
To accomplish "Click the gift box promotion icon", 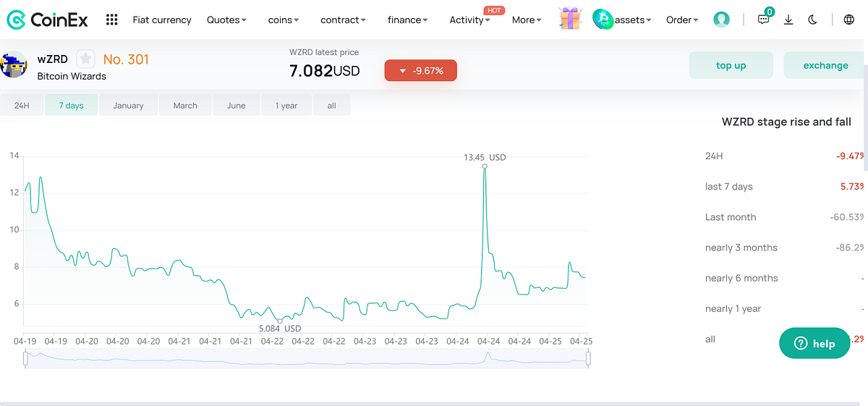I will tap(570, 18).
